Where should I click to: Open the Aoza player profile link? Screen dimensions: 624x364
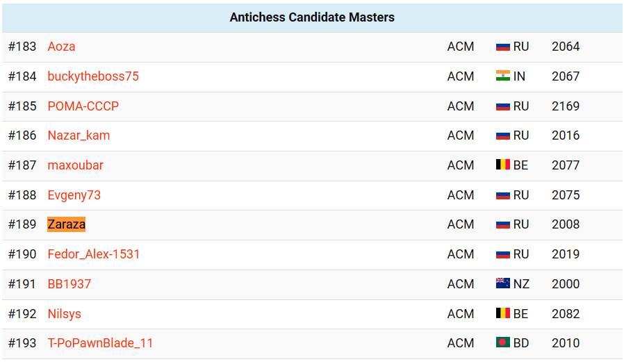point(61,47)
